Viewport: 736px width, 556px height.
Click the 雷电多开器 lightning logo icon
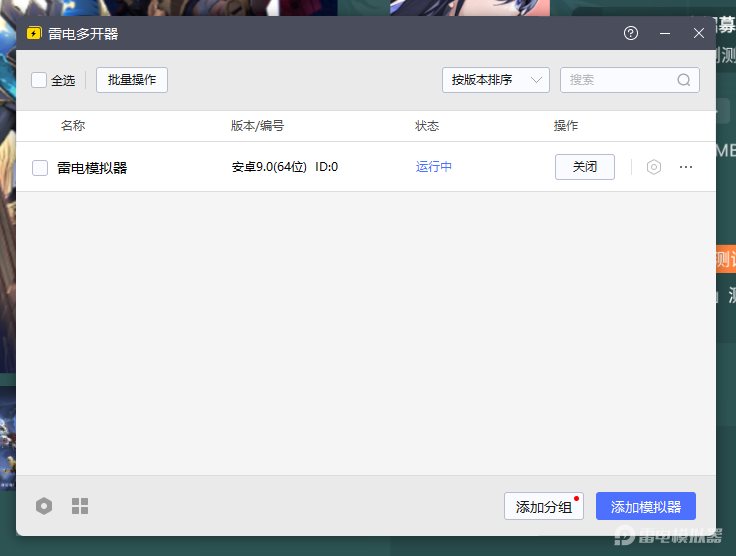(34, 33)
